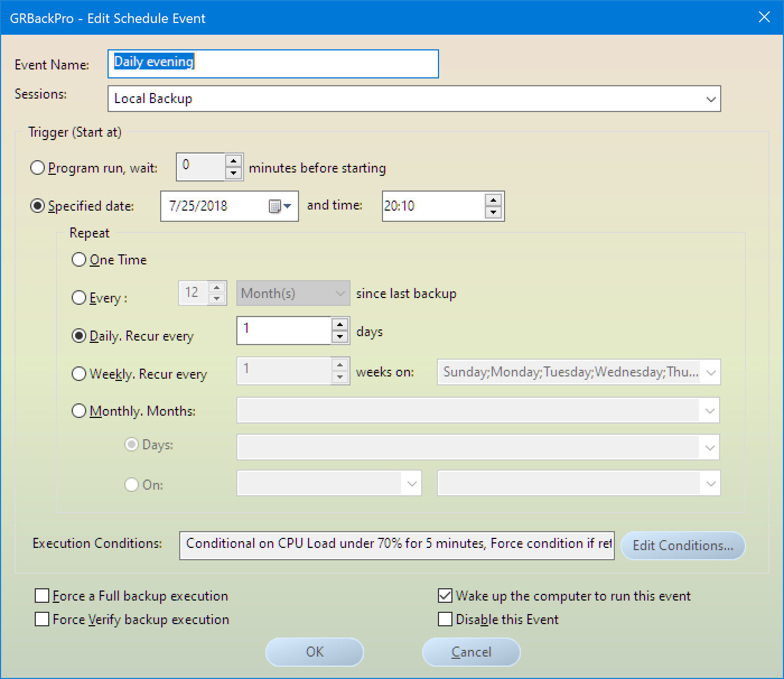Increase the Daily recur days value
Image resolution: width=784 pixels, height=679 pixels.
coord(340,325)
